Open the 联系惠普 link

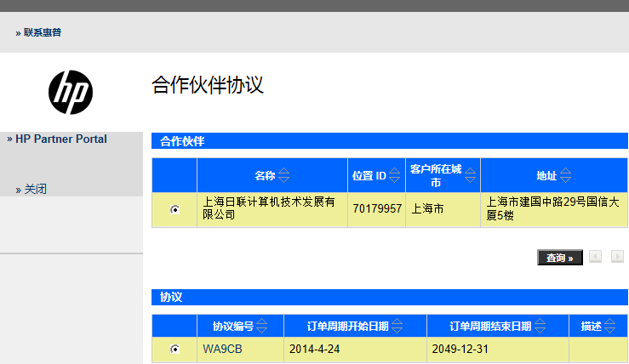pos(42,32)
